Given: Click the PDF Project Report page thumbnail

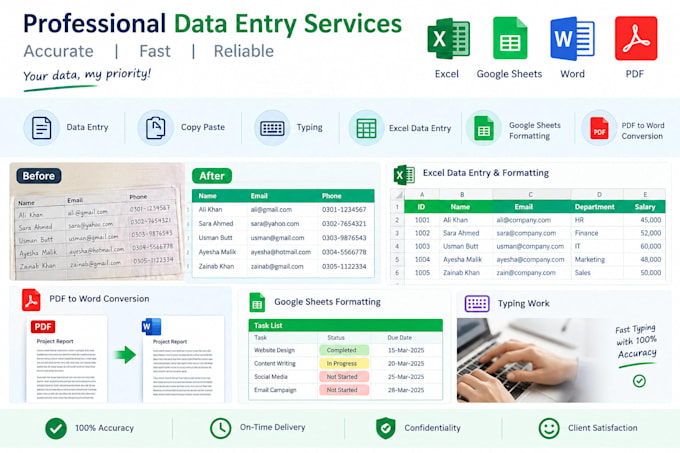Looking at the screenshot, I should click(x=66, y=359).
